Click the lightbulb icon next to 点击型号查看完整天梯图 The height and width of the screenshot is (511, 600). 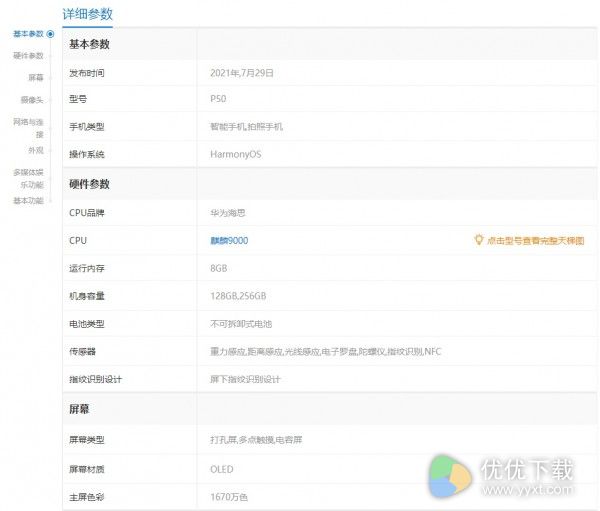point(478,240)
